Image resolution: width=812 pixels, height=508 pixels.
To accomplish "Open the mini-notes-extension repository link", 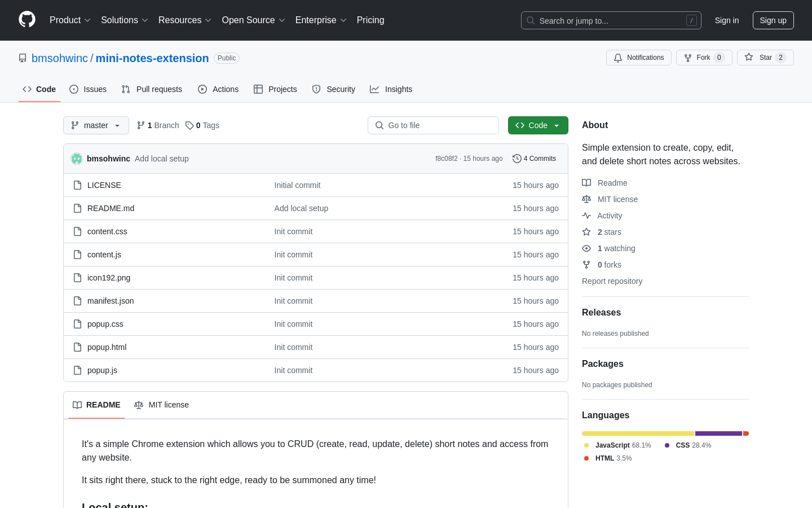I will 152,58.
